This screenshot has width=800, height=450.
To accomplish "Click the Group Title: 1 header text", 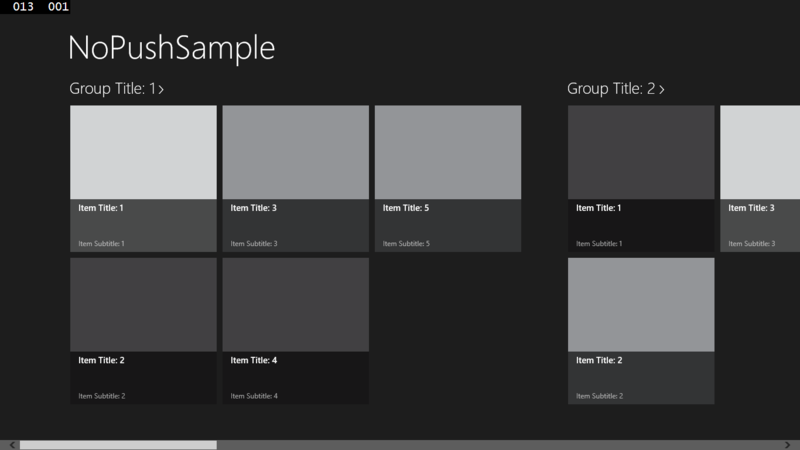I will [x=112, y=89].
